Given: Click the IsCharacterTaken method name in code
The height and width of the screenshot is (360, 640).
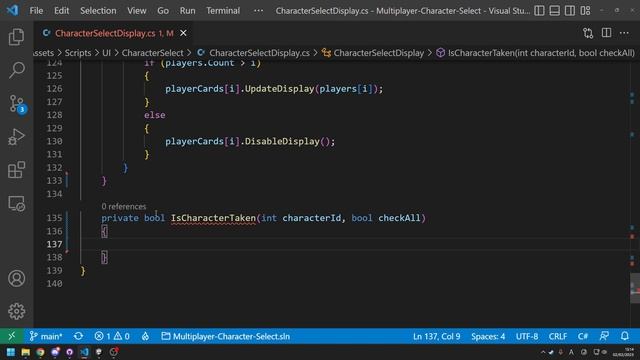Looking at the screenshot, I should tap(213, 218).
